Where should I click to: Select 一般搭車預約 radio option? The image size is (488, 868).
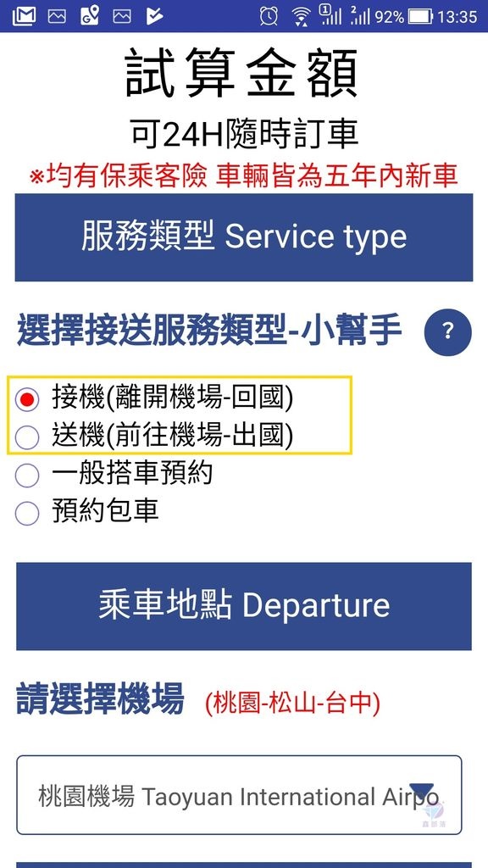click(x=27, y=475)
